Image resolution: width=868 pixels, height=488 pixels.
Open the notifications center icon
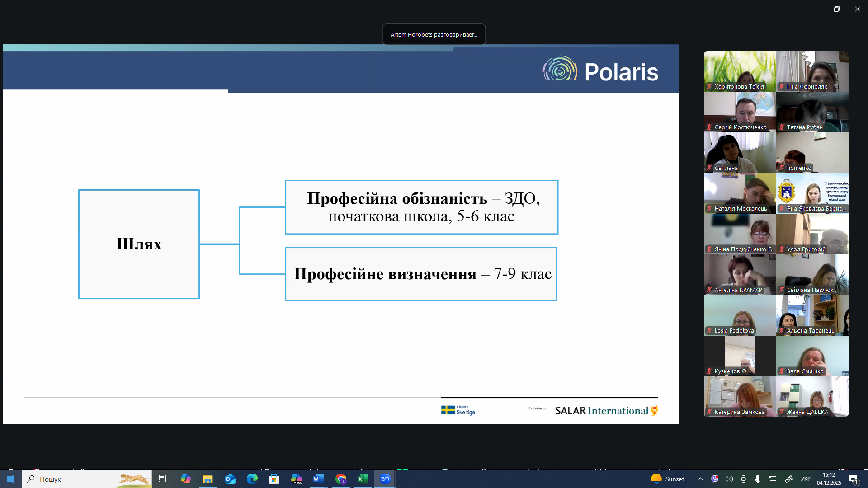[x=854, y=479]
